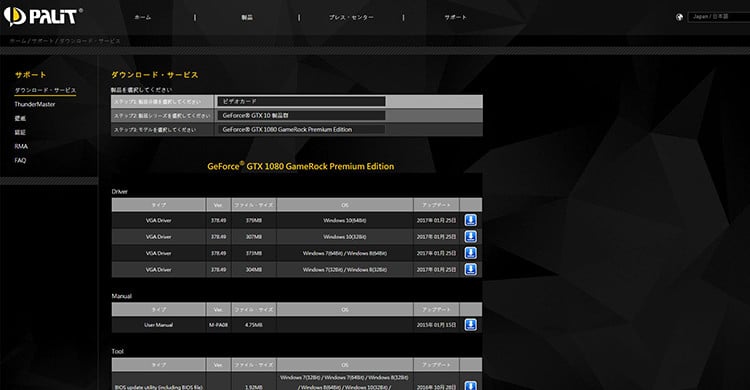This screenshot has width=750, height=390.
Task: Open 製品 in the top navigation
Action: coord(247,17)
